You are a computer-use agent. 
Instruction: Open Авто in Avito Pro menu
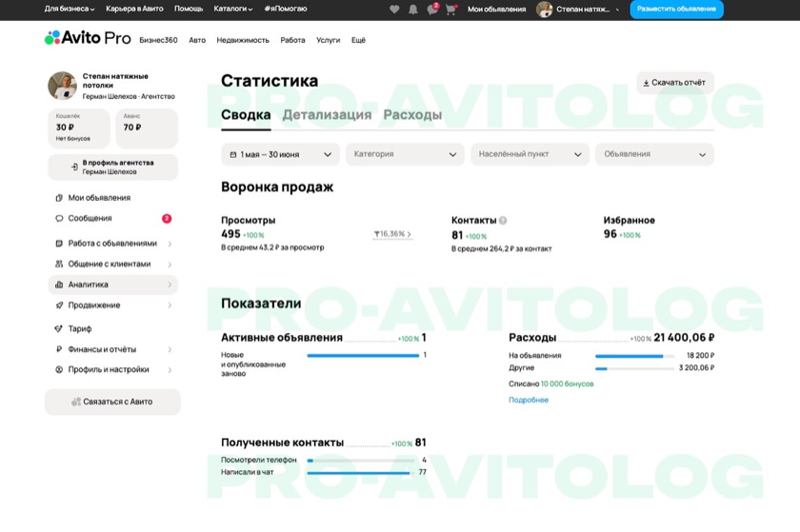click(x=197, y=40)
